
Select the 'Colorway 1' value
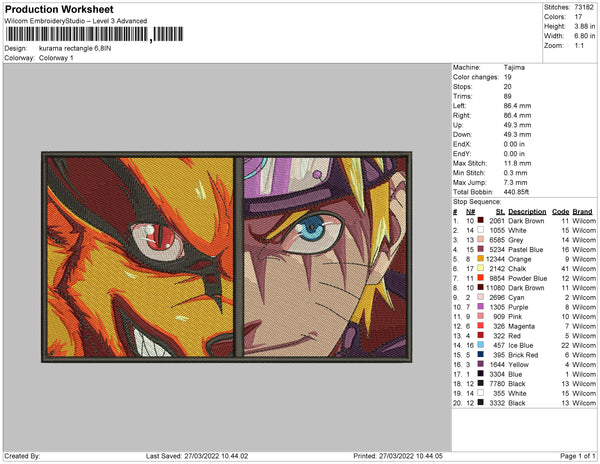[56, 58]
